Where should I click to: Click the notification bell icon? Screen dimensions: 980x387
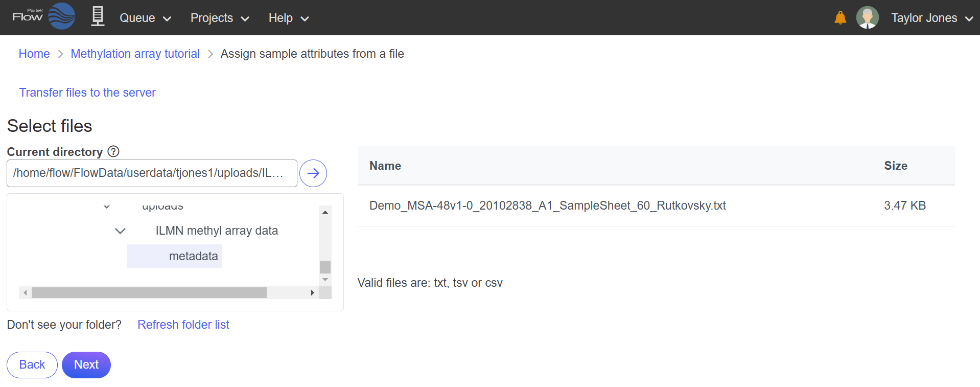(x=840, y=18)
